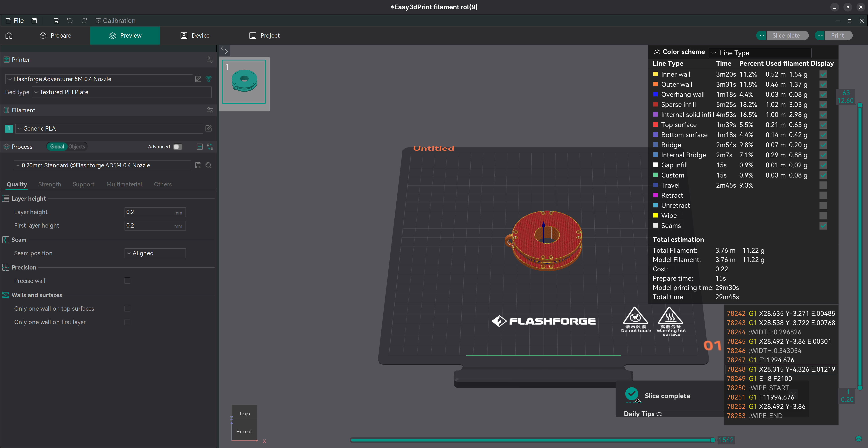Click the collapse sidebar arrows icon
Image resolution: width=868 pixels, height=448 pixels.
click(x=224, y=50)
